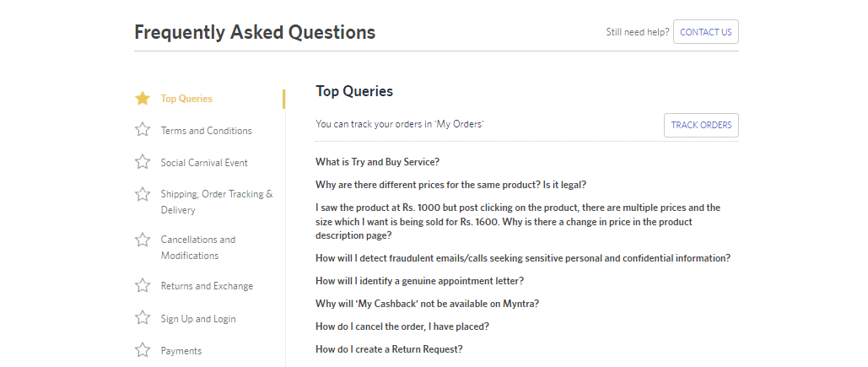Expand 'How do I create a Return Request?'
This screenshot has width=868, height=367.
[389, 349]
